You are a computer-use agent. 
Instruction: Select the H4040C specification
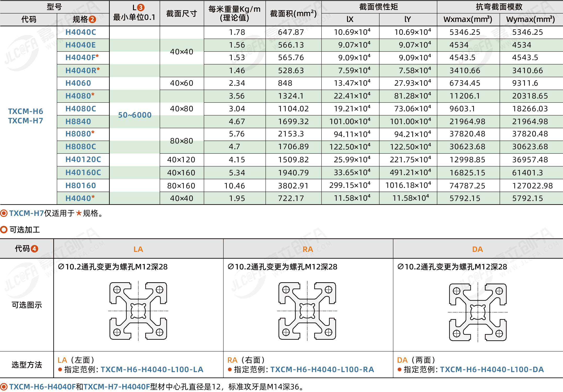point(81,32)
